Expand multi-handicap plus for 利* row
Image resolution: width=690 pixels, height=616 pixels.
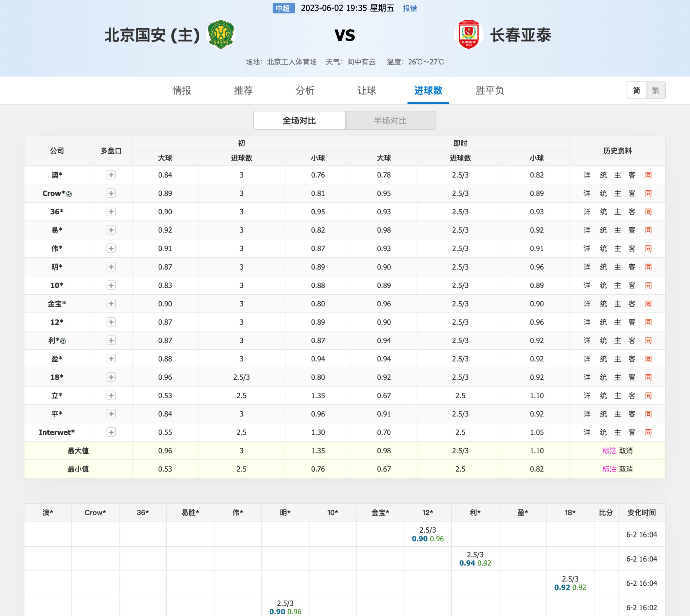pyautogui.click(x=111, y=341)
